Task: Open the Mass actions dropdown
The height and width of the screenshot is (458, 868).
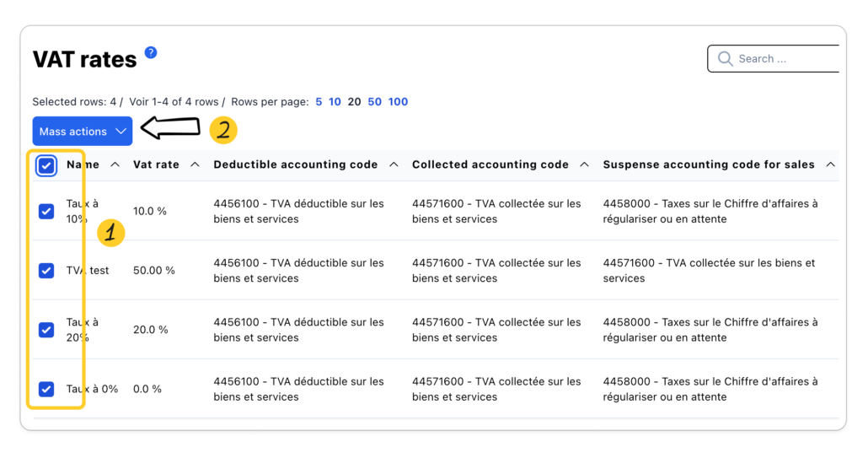Action: pyautogui.click(x=83, y=132)
